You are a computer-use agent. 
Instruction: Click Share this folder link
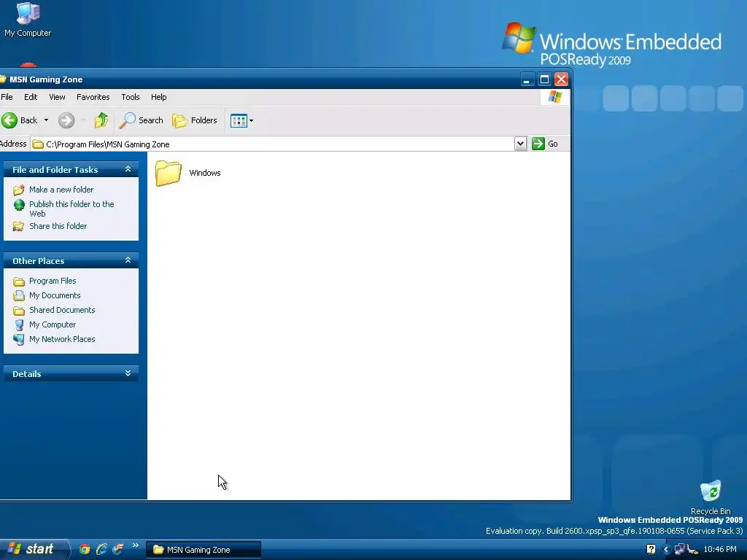(58, 226)
